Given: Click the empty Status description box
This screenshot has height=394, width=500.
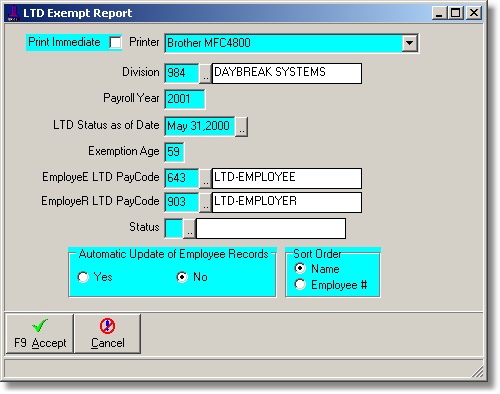Looking at the screenshot, I should (x=271, y=228).
